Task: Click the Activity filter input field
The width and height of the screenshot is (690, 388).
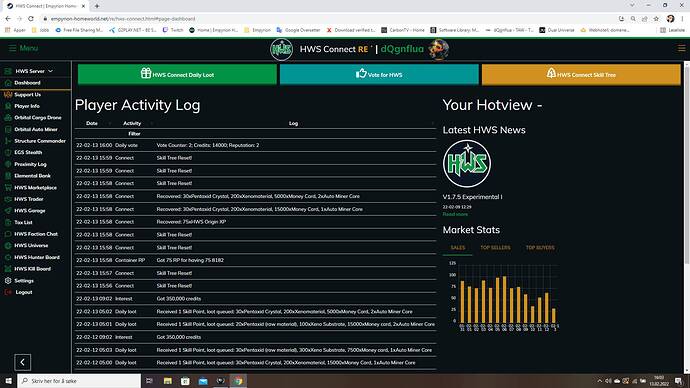Action: 134,134
